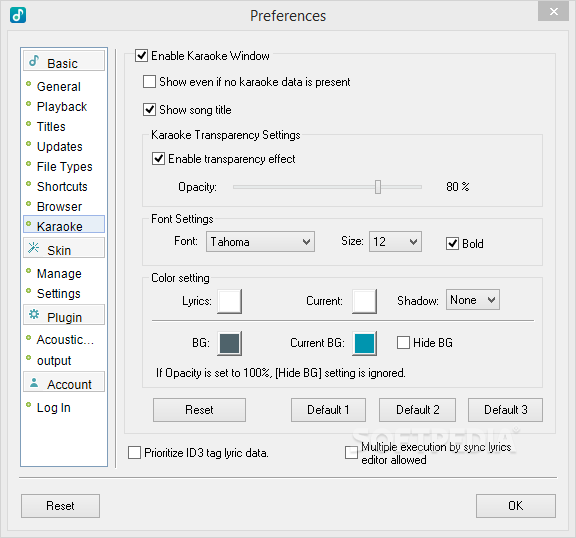Click the Account section header
This screenshot has width=576, height=538.
tap(64, 382)
